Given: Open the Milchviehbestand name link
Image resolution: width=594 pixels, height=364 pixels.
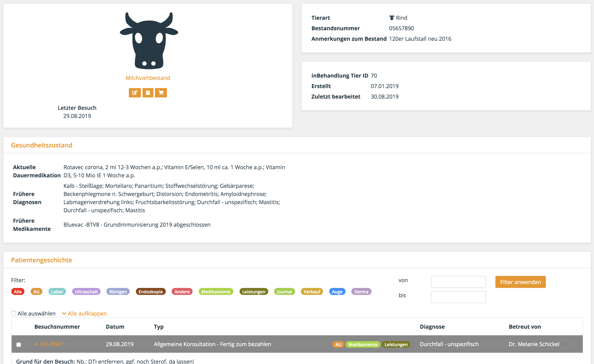Looking at the screenshot, I should point(148,78).
